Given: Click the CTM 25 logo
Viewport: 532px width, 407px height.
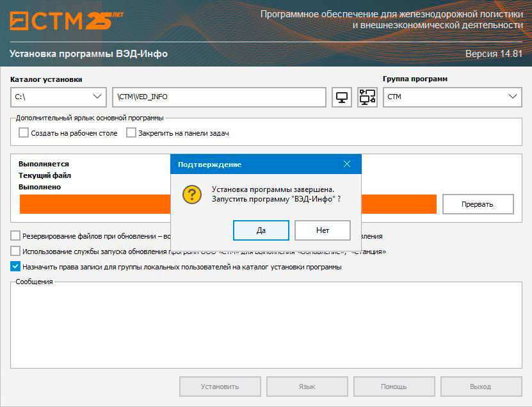Looking at the screenshot, I should coord(67,20).
